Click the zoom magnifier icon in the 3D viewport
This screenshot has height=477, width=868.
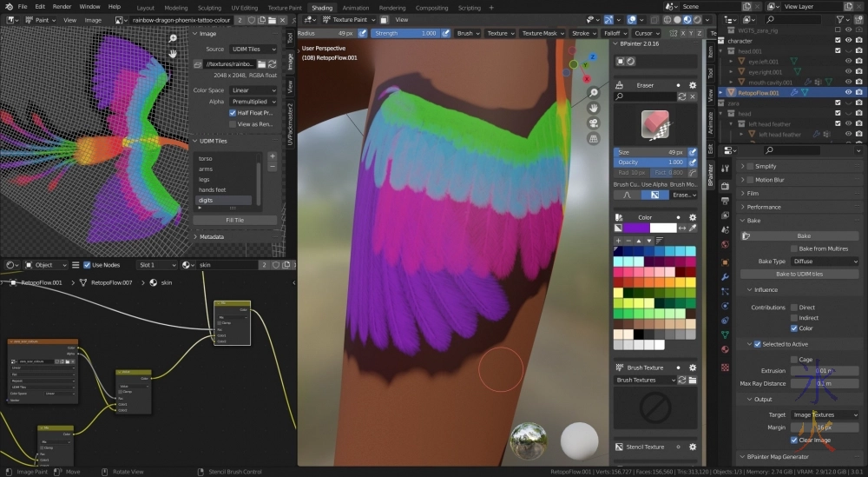coord(593,92)
